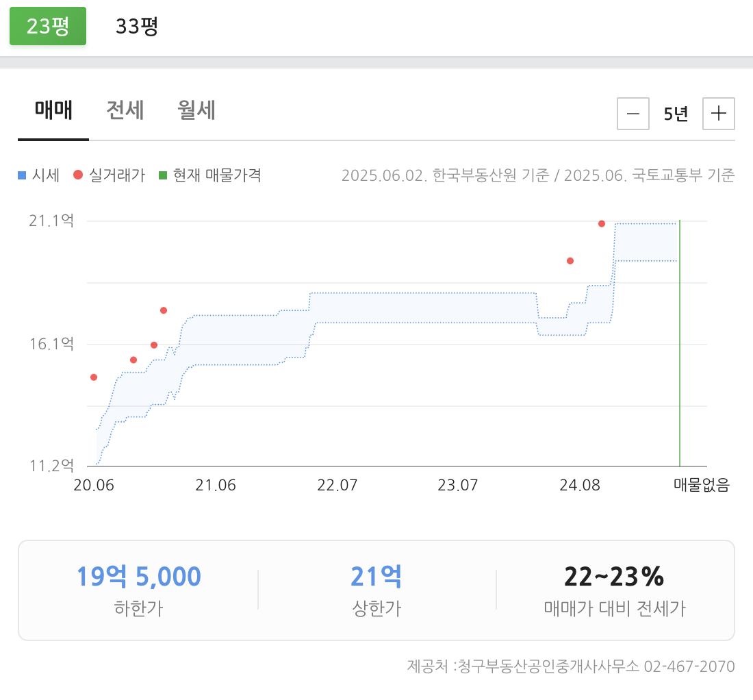Click the green 현재 매물가격 legend square
753x700 pixels.
click(x=163, y=175)
